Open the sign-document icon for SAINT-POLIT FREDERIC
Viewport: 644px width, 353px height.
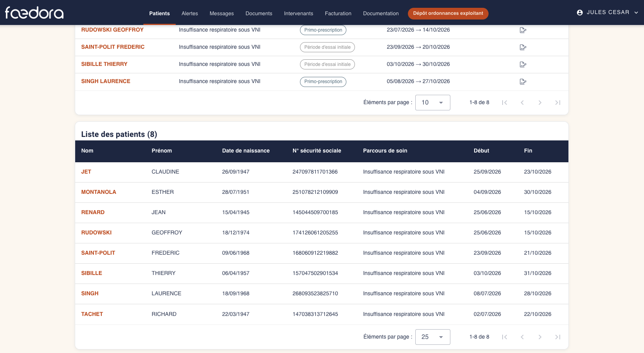(x=523, y=47)
